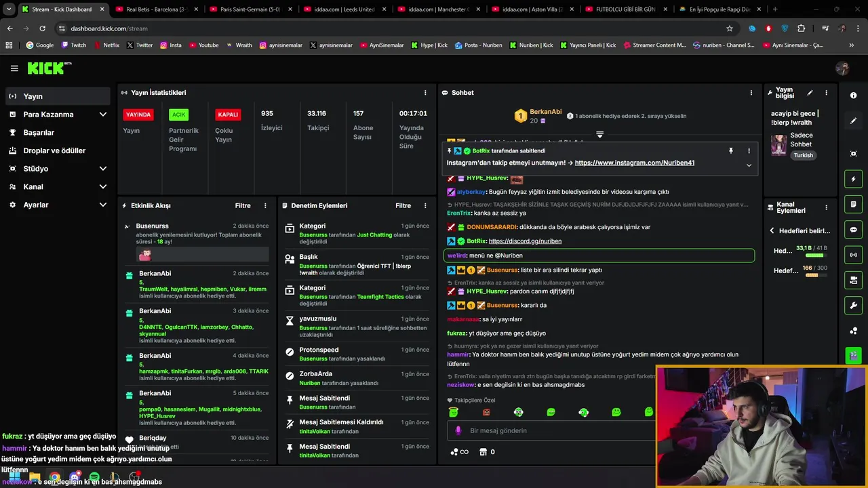Click the pencil icon in right sidebar
This screenshot has width=868, height=488.
pyautogui.click(x=853, y=121)
